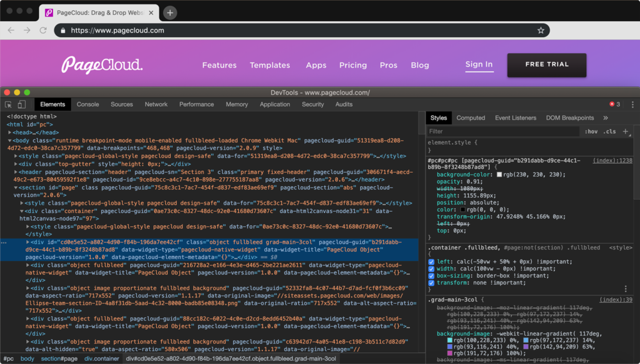640x364 pixels.
Task: Collapse the div container node
Action: (x=22, y=211)
